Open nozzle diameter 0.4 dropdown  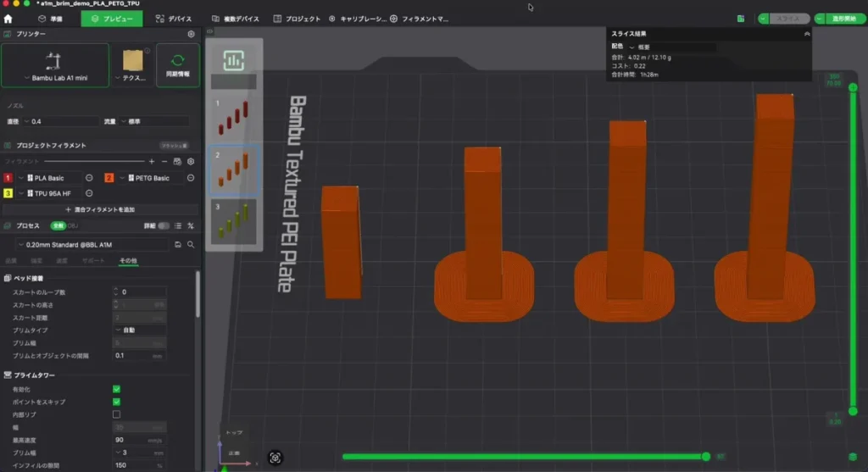click(60, 122)
